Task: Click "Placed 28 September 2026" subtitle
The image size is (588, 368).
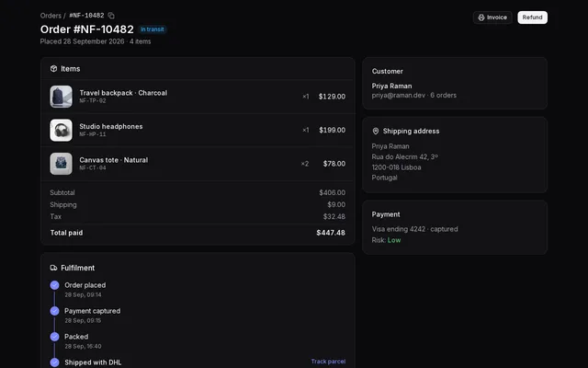Action: (x=82, y=41)
